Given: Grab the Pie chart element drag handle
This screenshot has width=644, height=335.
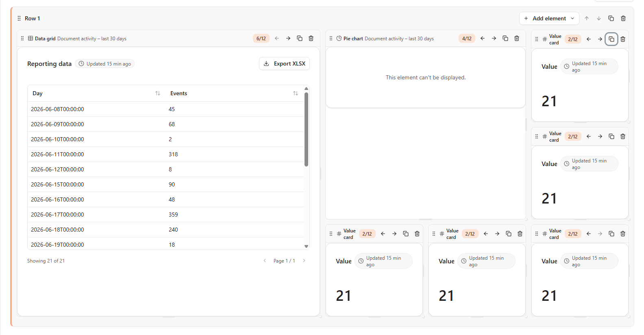Looking at the screenshot, I should pos(331,38).
